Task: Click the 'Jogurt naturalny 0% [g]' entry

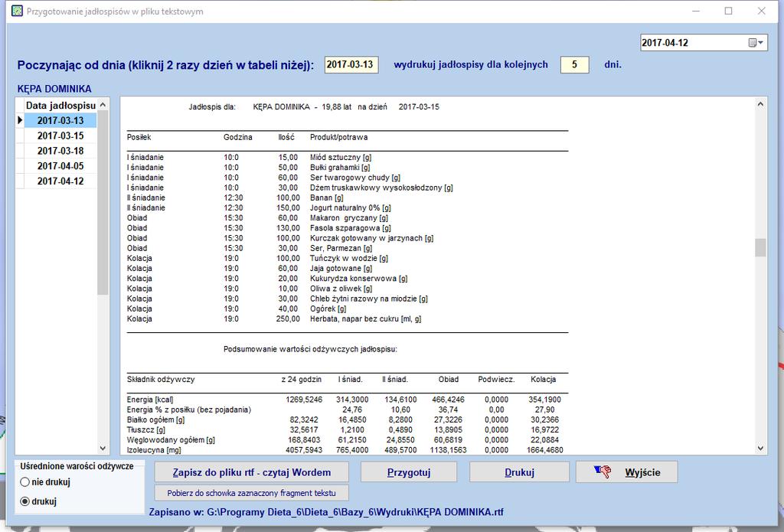Action: tap(351, 207)
